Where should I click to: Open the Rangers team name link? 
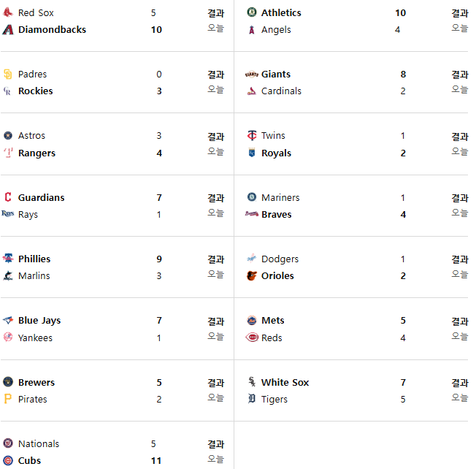click(37, 153)
